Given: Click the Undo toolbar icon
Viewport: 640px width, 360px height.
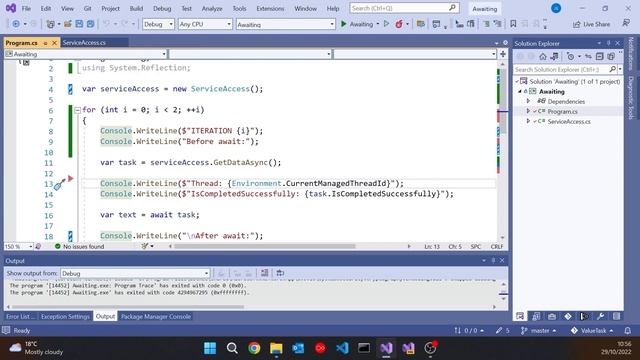Looking at the screenshot, I should (x=106, y=24).
